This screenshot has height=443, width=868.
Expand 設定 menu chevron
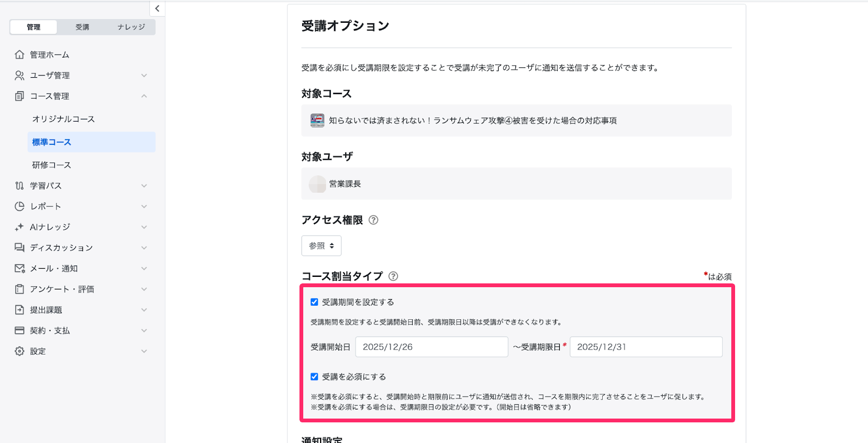pyautogui.click(x=144, y=351)
